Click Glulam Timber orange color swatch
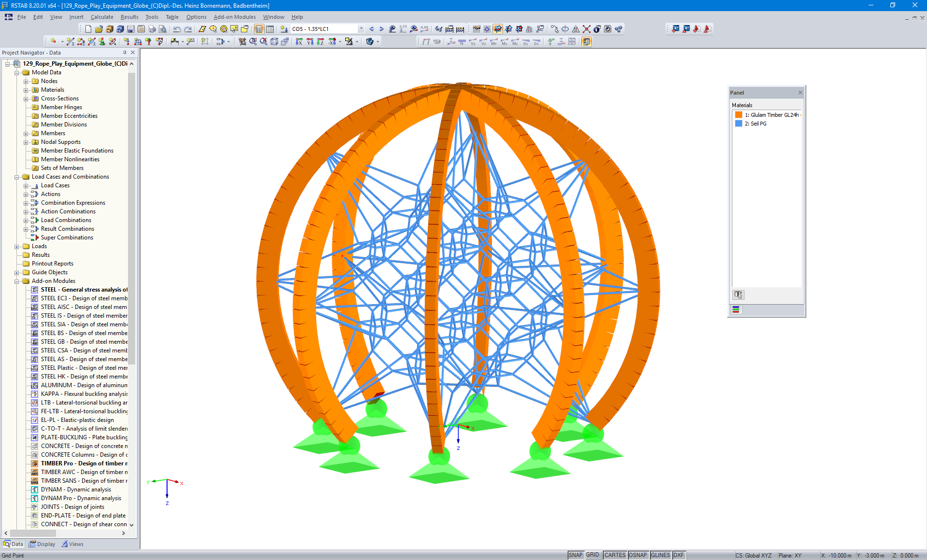The height and width of the screenshot is (560, 927). tap(738, 115)
